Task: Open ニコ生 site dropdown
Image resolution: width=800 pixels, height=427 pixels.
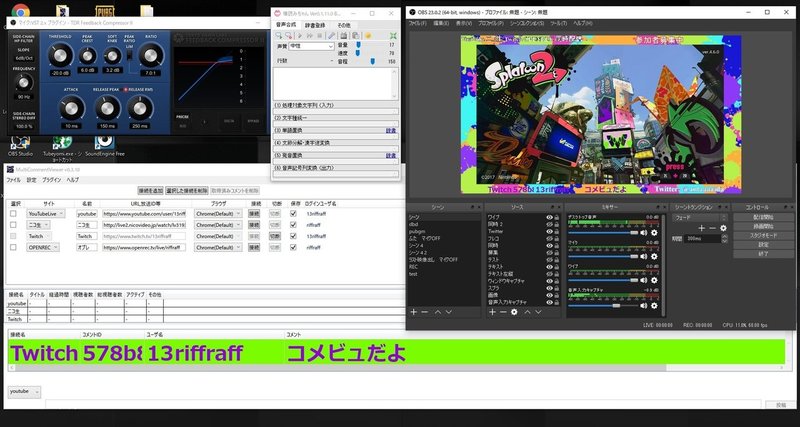Action: 39,225
